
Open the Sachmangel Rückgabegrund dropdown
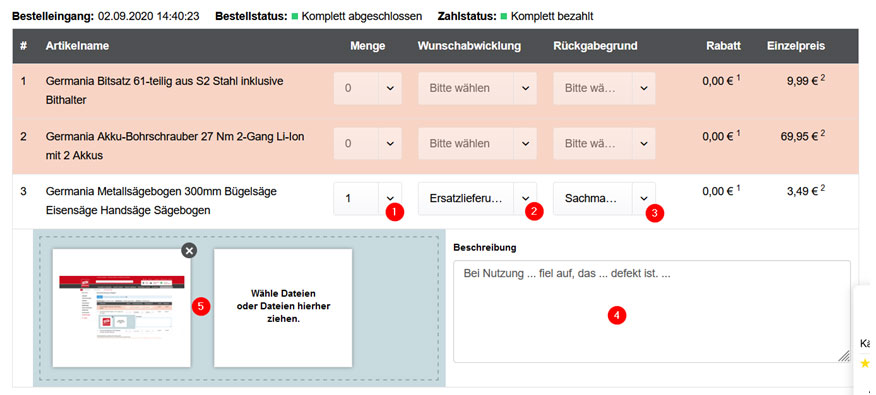(x=604, y=198)
